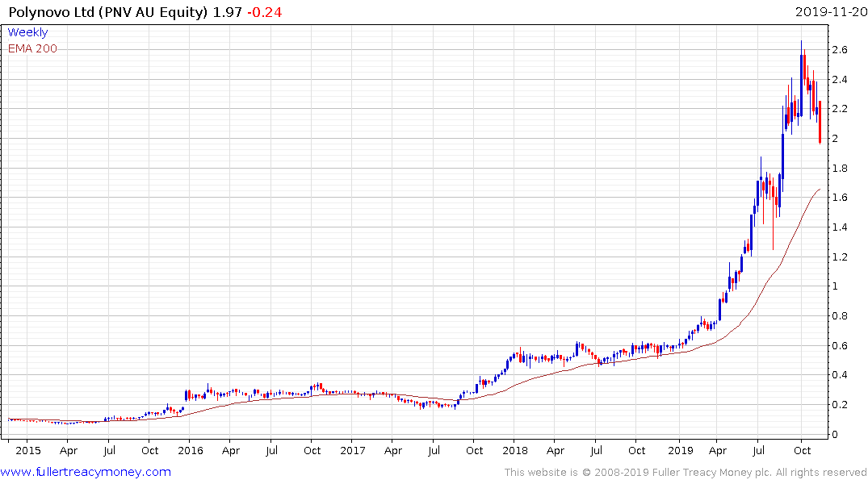Click the x-axis label 2016
This screenshot has width=868, height=484.
tap(191, 450)
